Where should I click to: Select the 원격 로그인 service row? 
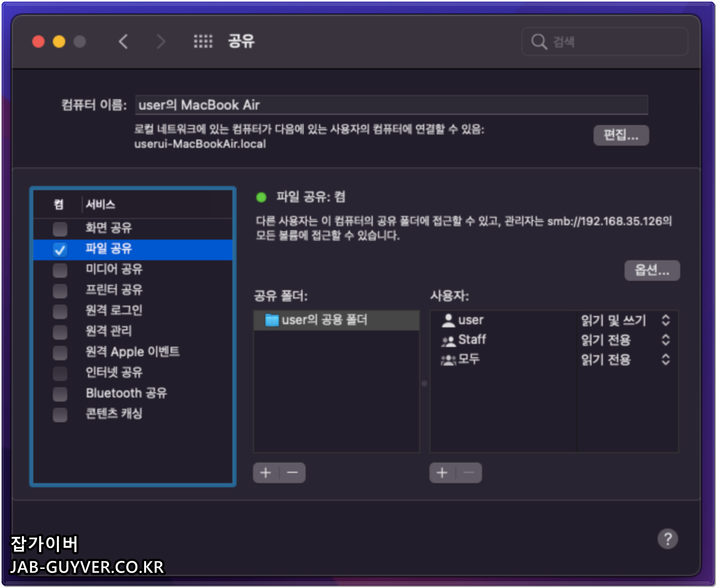[114, 310]
